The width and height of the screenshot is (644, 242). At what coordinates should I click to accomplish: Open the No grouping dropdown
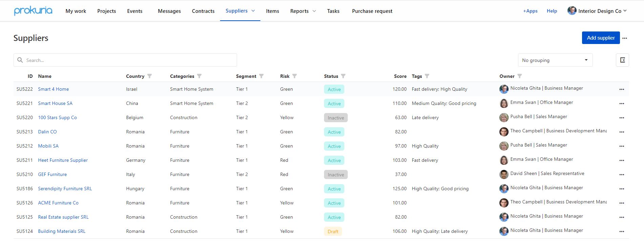[x=555, y=60]
